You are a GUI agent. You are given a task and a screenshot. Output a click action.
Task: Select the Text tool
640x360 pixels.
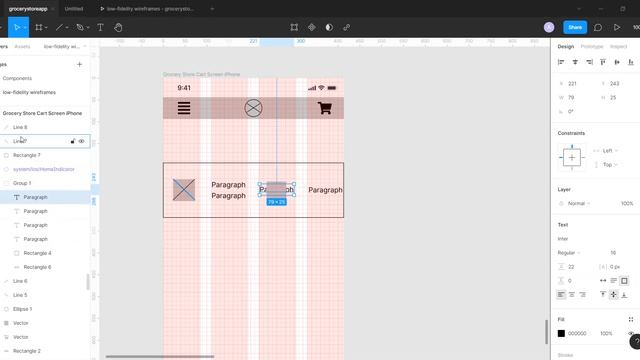(x=100, y=27)
